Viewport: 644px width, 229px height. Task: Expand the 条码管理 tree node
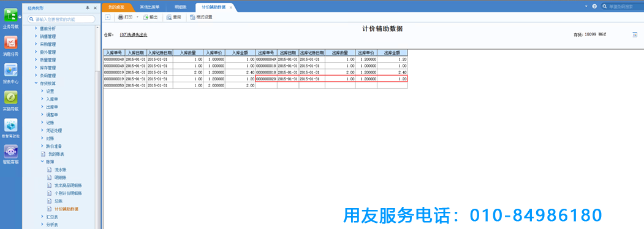pyautogui.click(x=36, y=76)
